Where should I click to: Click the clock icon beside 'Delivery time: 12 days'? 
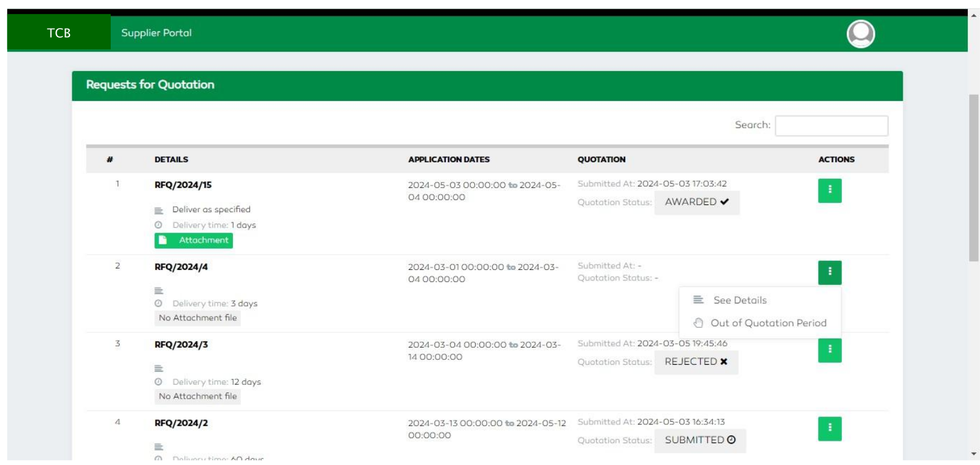click(158, 382)
